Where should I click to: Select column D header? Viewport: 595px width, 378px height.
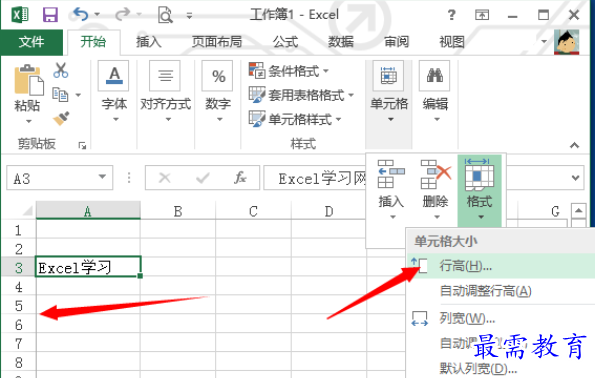click(x=329, y=211)
